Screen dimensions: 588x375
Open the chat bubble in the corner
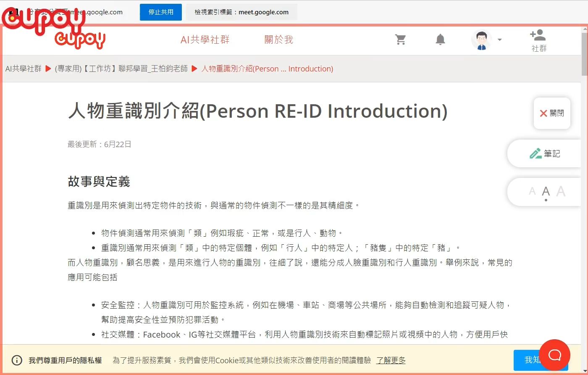click(554, 355)
